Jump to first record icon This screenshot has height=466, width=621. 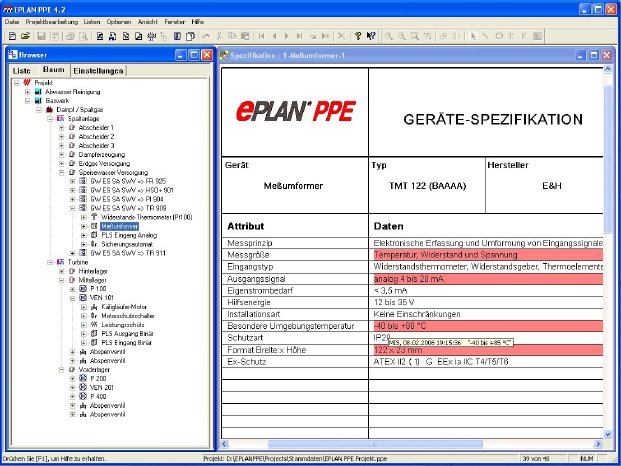click(261, 36)
